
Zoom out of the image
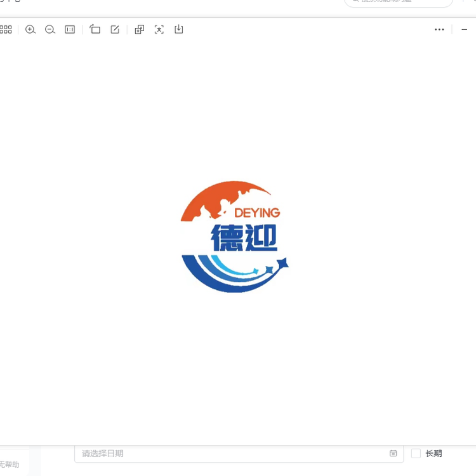[x=50, y=29]
